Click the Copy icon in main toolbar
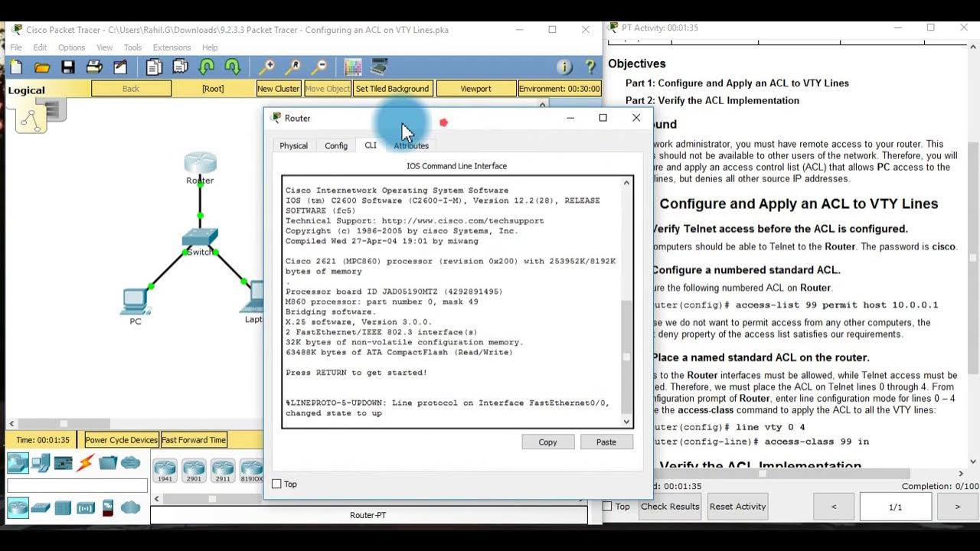 click(x=154, y=67)
